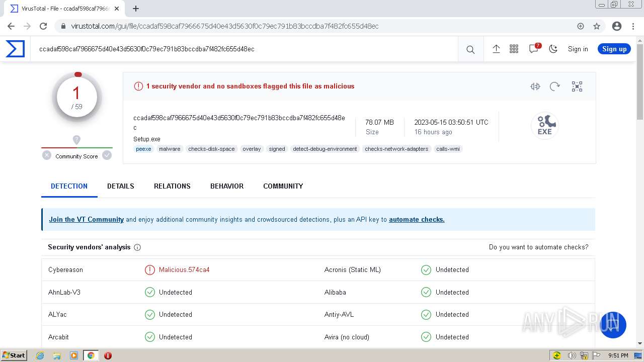The height and width of the screenshot is (362, 644).
Task: Open the BEHAVIOR tab
Action: pyautogui.click(x=227, y=186)
